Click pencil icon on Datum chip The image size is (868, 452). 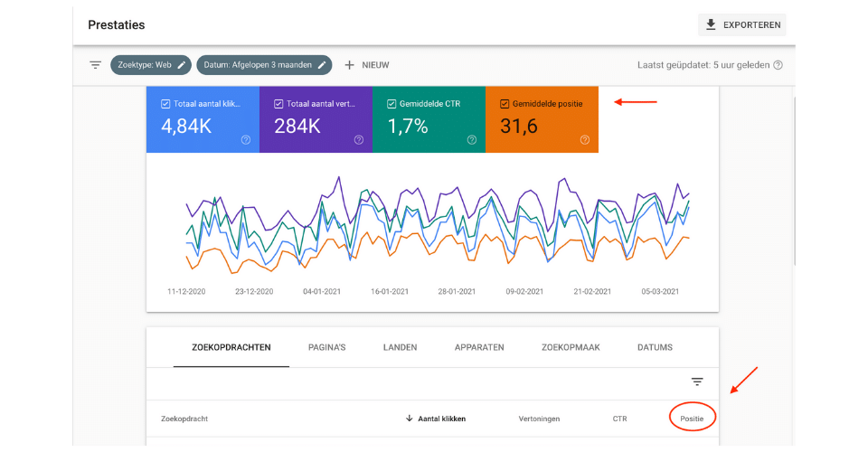[322, 65]
